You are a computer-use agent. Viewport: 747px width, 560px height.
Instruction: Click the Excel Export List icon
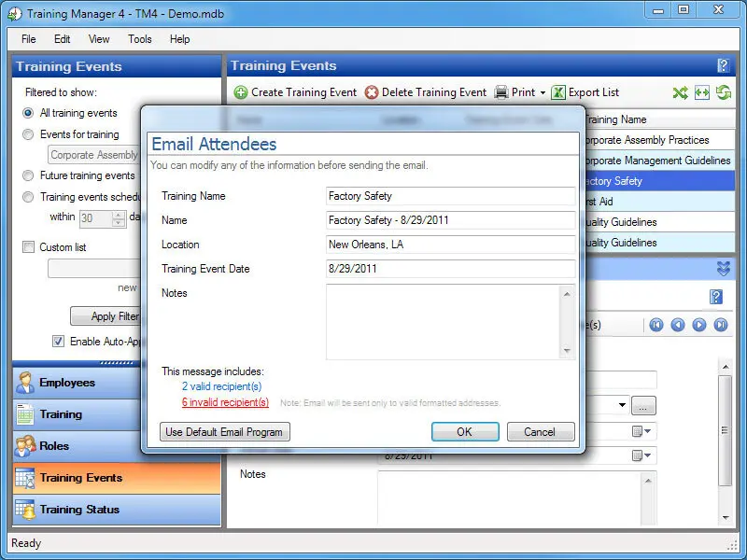(558, 92)
